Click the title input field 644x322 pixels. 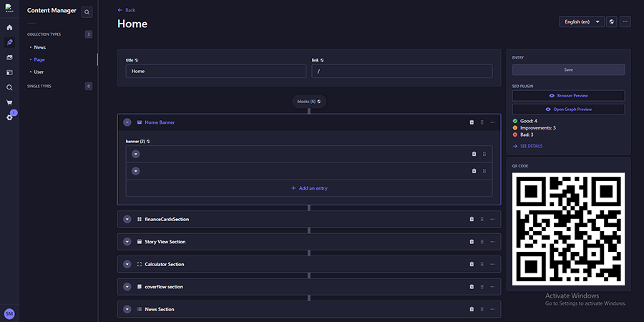tap(215, 72)
